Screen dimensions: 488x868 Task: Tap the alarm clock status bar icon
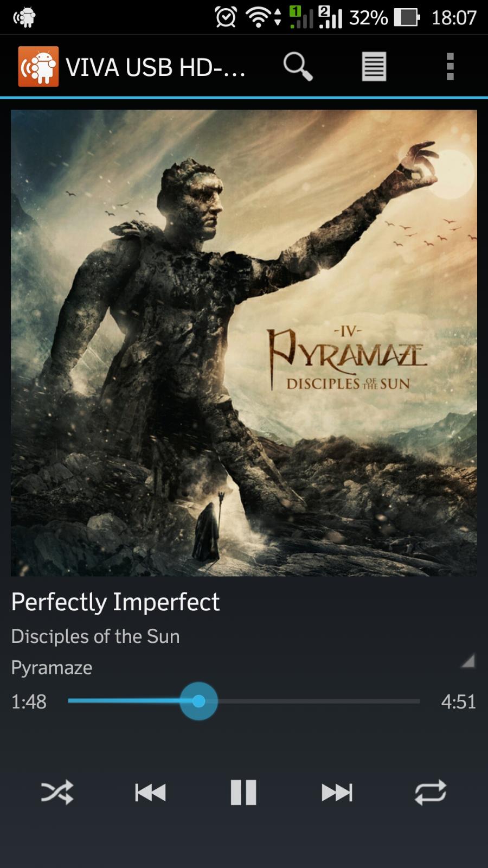point(226,17)
